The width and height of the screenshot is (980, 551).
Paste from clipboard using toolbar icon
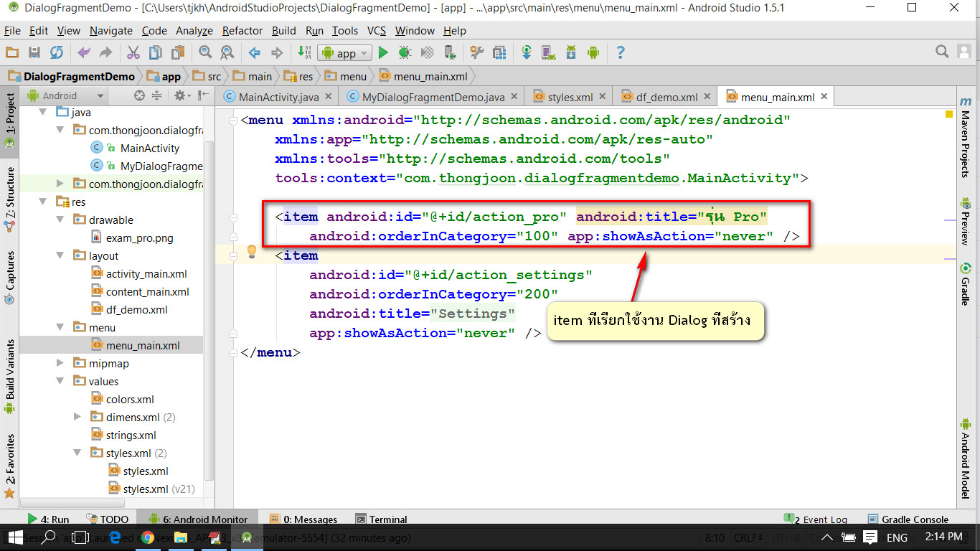(177, 52)
